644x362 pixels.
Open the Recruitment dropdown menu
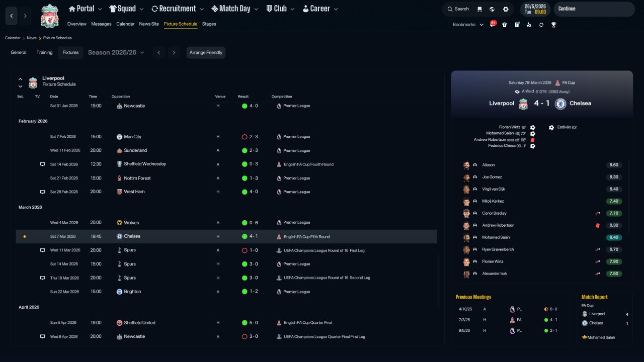[178, 9]
